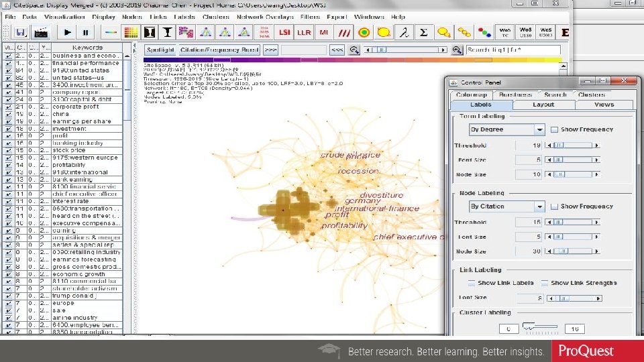Decrease Node Labeling Threshold with left arrow

click(549, 222)
